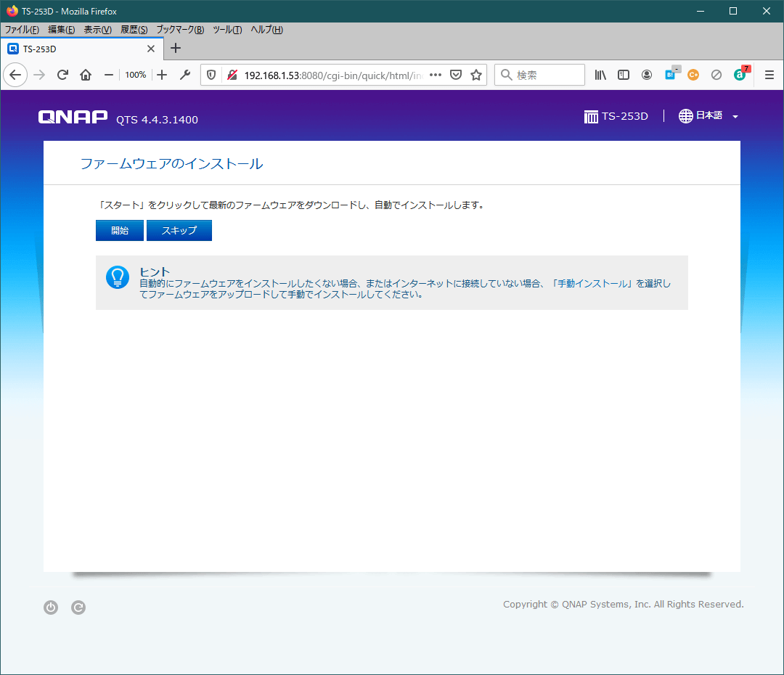Viewport: 784px width, 675px height.
Task: Click the grey circle-slash extension icon
Action: pyautogui.click(x=716, y=75)
